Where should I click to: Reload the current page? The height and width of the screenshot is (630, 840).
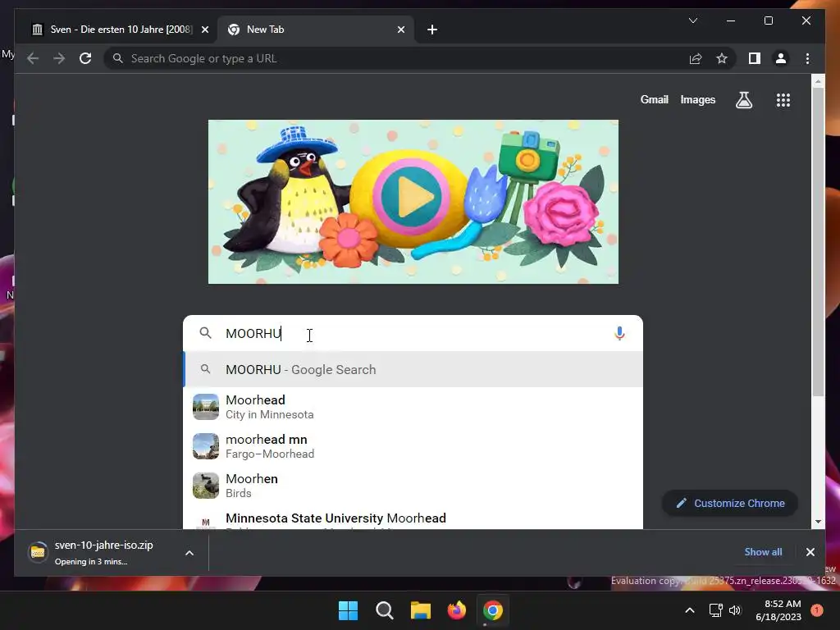[85, 58]
